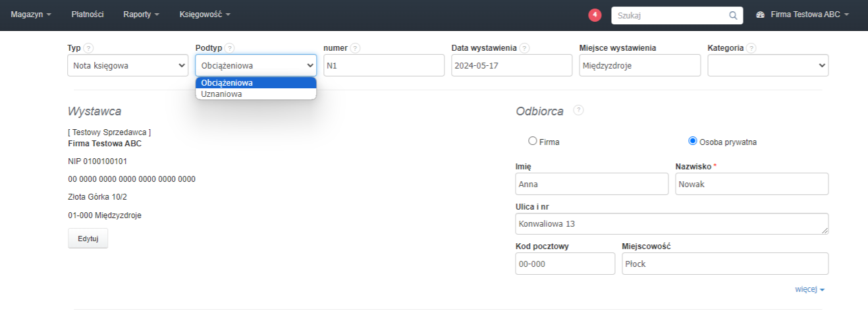Viewport: 868px width, 315px height.
Task: Click the Nazwisko field with Nowak
Action: point(752,184)
